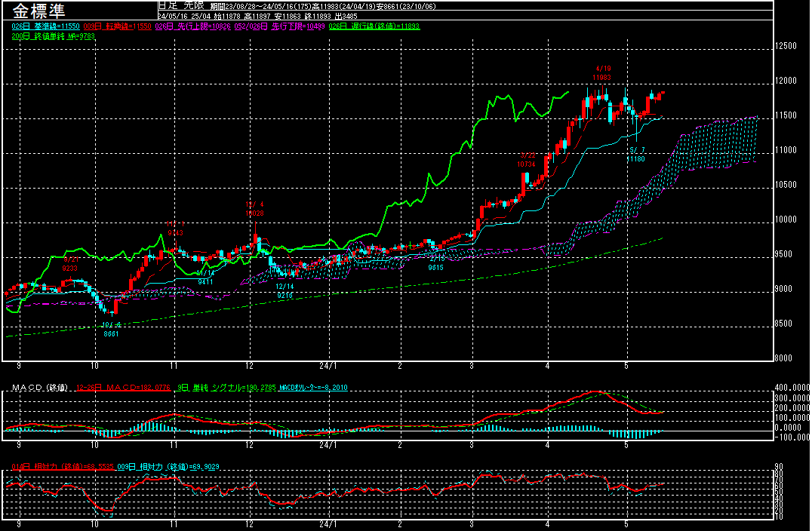Click the 24/1 label under RSI panel
This screenshot has height=531, width=812.
pos(328,524)
